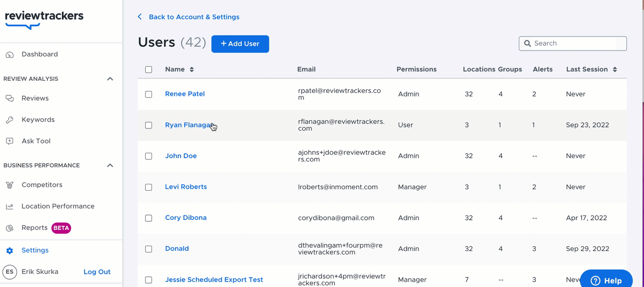Open Renee Patel's user profile
This screenshot has width=644, height=287.
(185, 94)
